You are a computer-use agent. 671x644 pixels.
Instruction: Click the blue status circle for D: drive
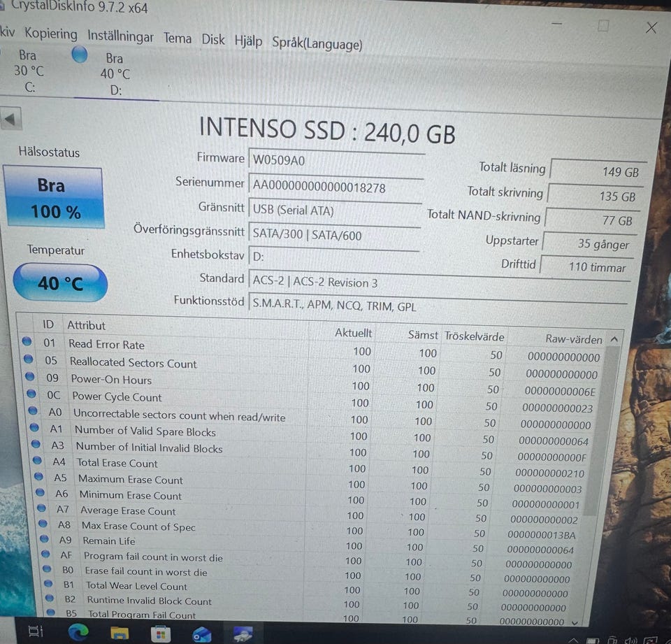click(80, 55)
